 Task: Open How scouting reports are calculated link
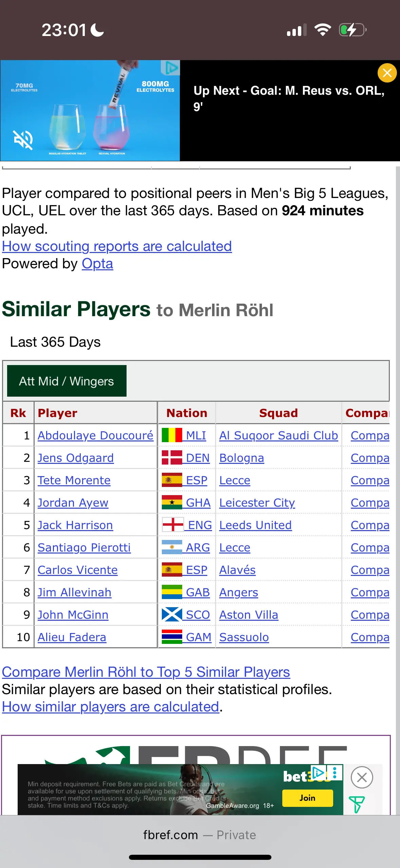click(x=117, y=246)
